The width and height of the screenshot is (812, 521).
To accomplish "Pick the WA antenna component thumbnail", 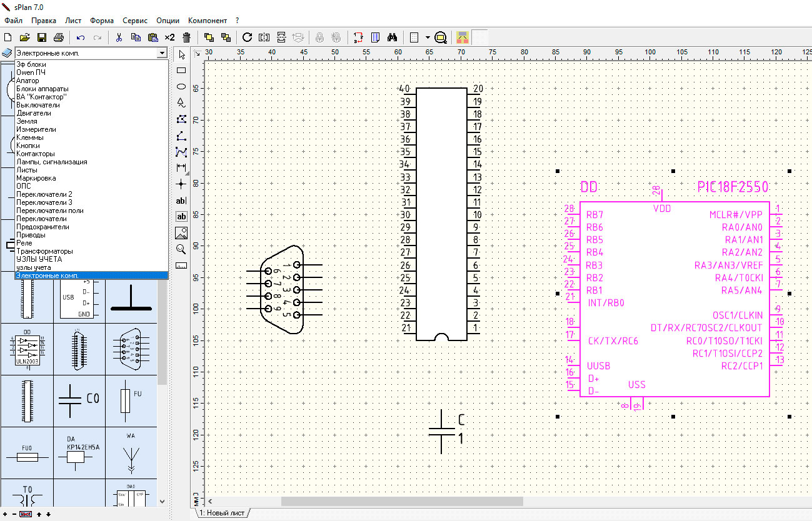I will click(131, 452).
